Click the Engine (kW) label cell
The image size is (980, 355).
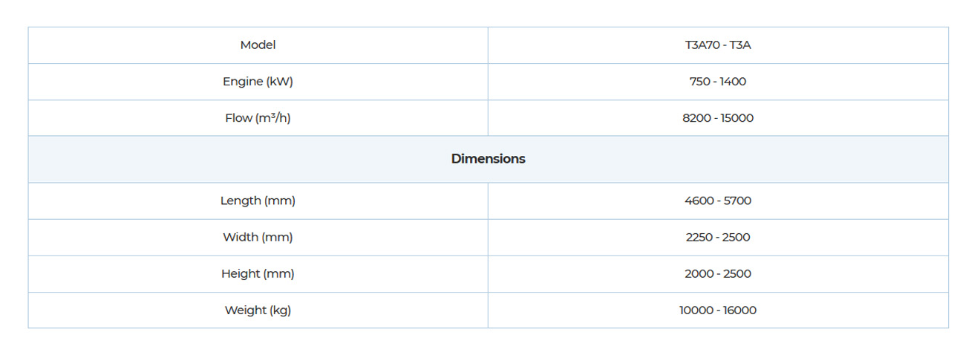click(x=258, y=82)
